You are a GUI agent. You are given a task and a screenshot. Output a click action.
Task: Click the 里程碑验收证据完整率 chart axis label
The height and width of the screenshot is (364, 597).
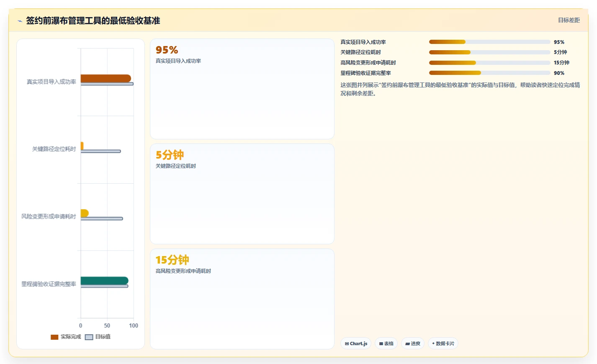coord(49,284)
